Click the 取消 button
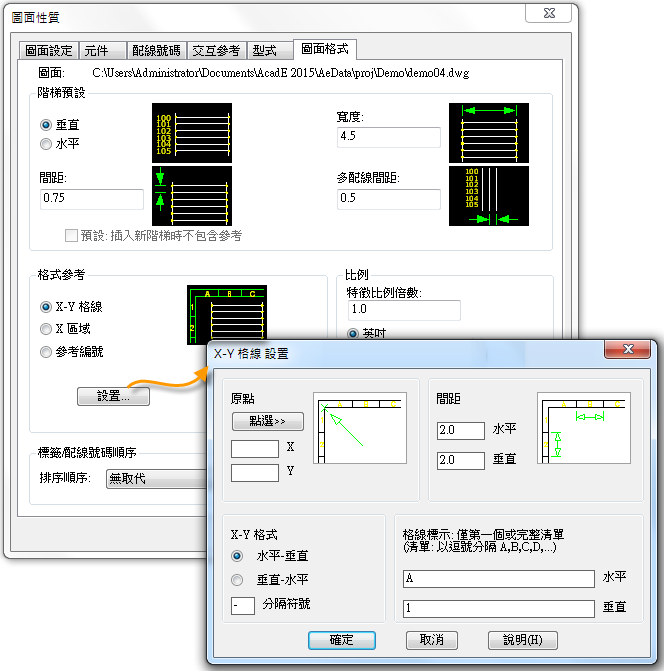664x671 pixels. (x=432, y=640)
